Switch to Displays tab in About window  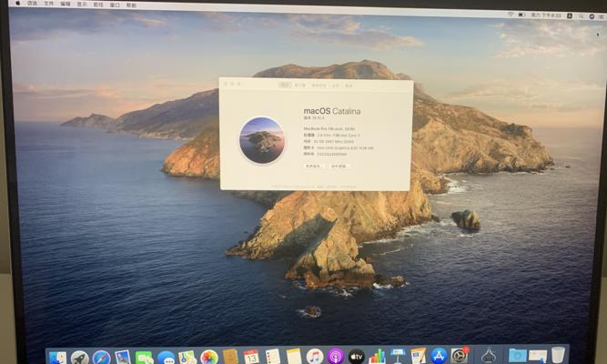[300, 86]
